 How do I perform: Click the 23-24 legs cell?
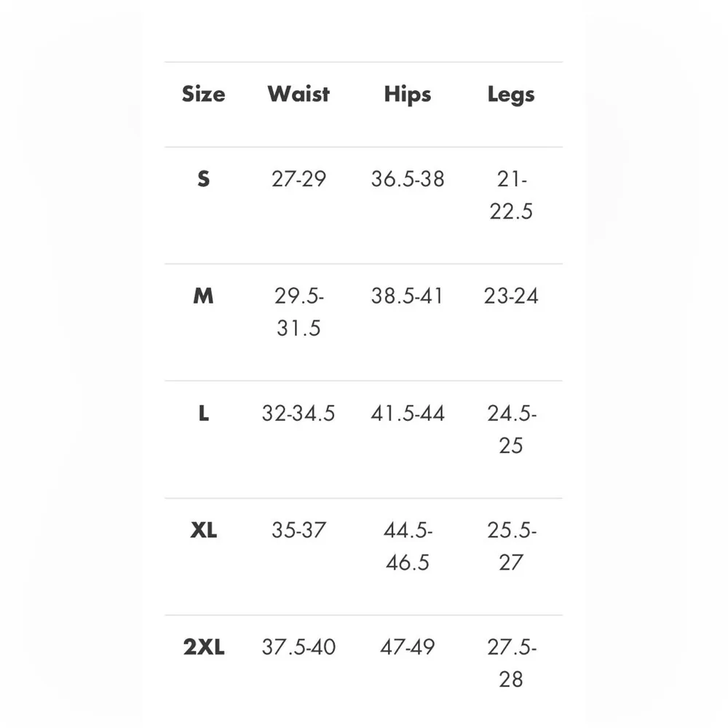[511, 297]
